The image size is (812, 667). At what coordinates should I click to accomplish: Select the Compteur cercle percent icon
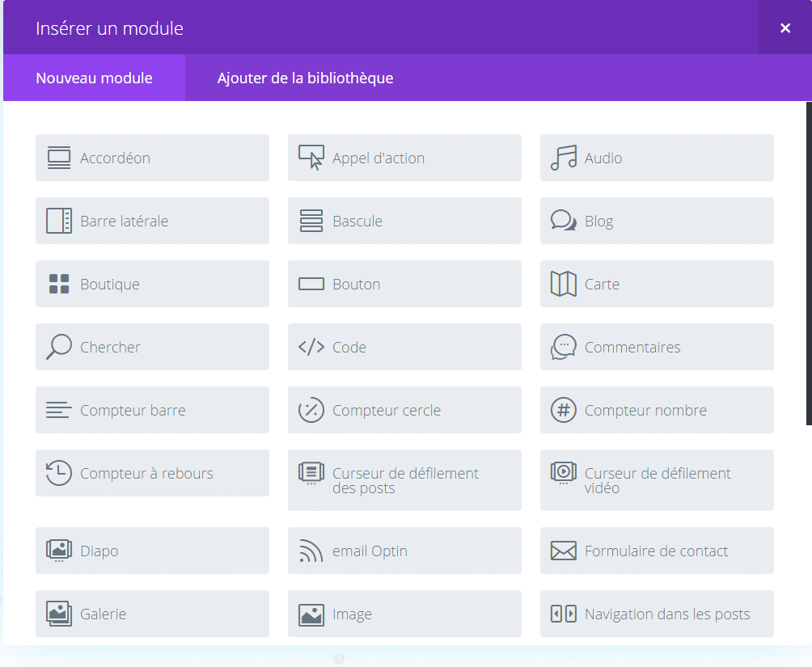311,410
